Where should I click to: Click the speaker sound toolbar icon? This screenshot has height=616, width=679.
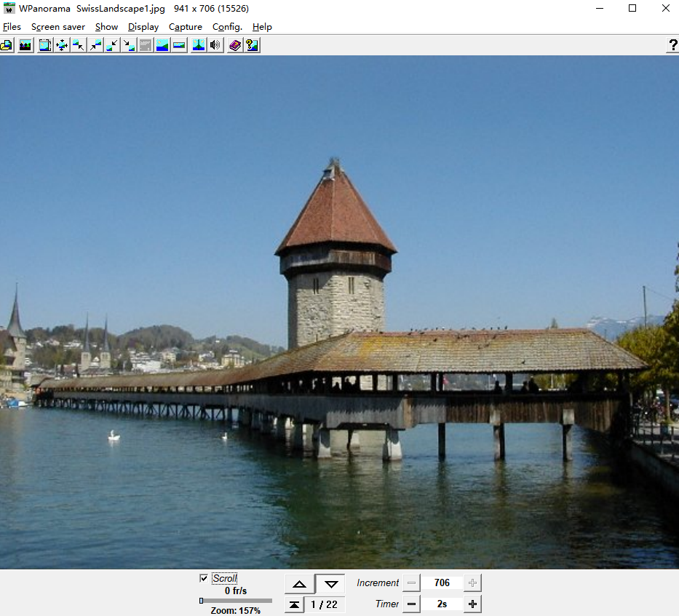coord(215,45)
